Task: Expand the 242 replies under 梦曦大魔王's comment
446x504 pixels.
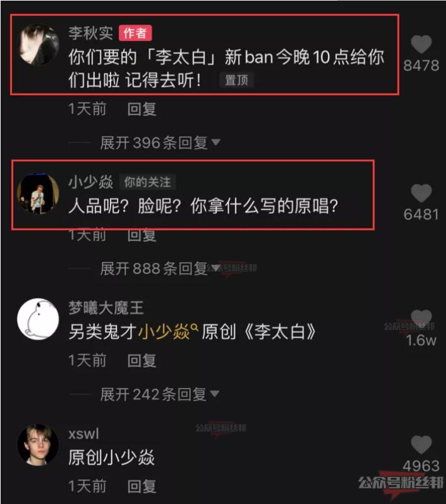Action: [160, 394]
